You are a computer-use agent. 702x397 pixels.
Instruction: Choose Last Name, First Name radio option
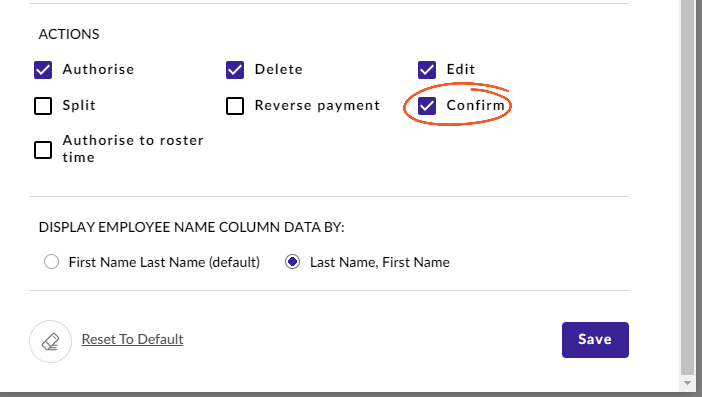[x=292, y=261]
